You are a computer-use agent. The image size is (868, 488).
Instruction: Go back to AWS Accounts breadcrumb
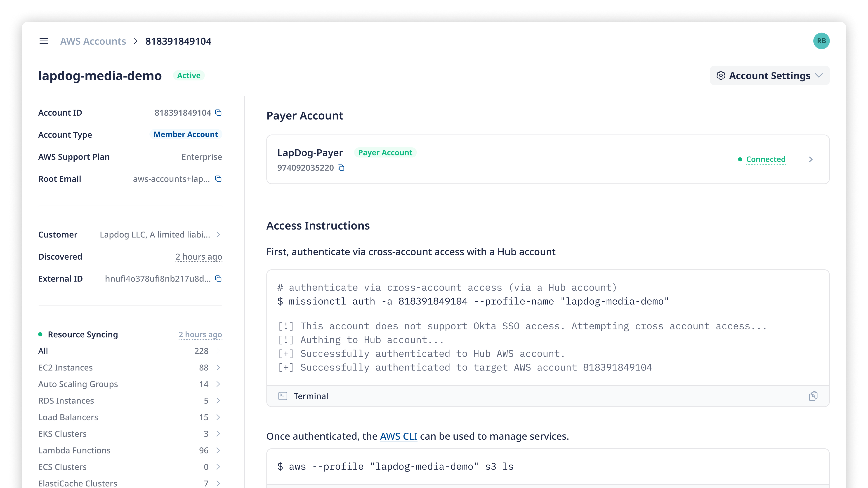(93, 41)
